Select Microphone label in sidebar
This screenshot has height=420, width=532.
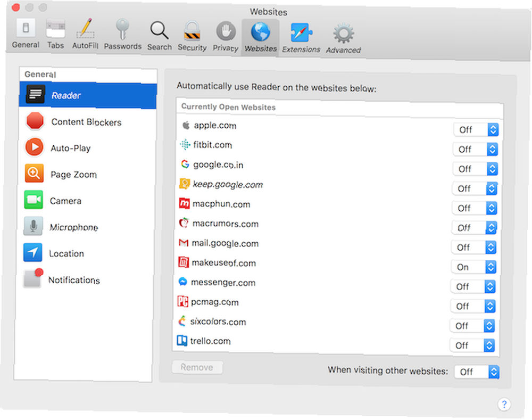click(73, 227)
